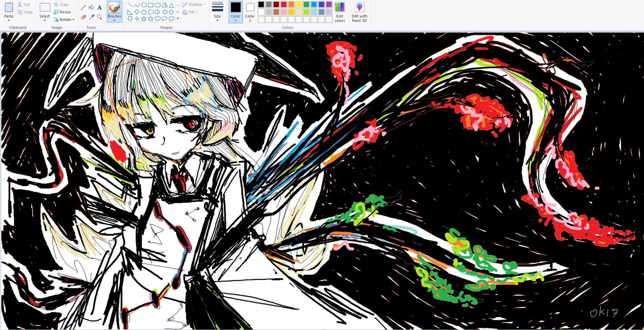Image resolution: width=644 pixels, height=330 pixels.
Task: Choose the Eraser tool
Action: pos(83,17)
